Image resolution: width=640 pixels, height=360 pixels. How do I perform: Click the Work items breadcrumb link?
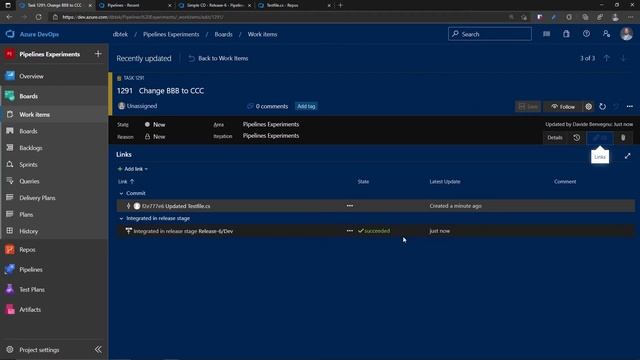coord(262,34)
